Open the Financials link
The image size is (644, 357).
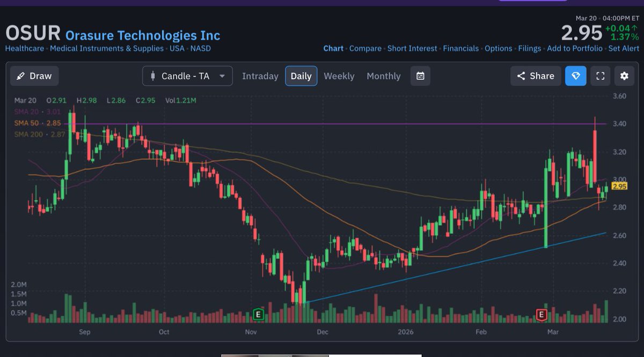click(x=461, y=48)
